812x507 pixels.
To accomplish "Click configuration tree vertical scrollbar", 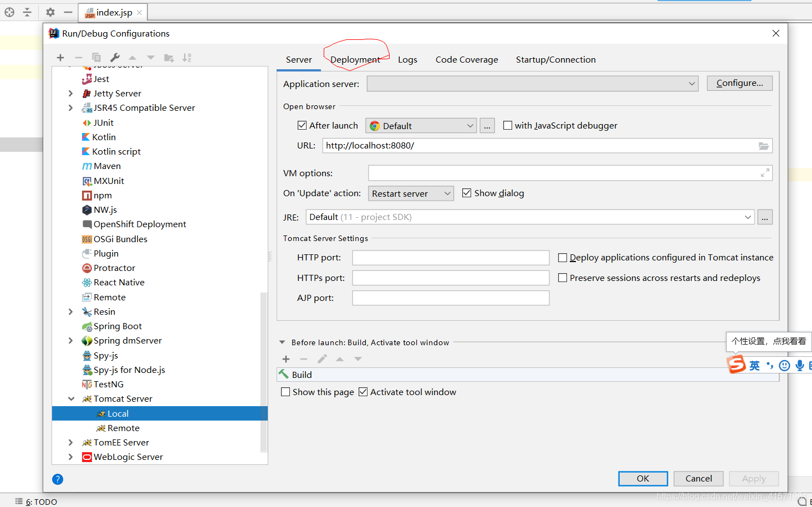I will (x=264, y=372).
